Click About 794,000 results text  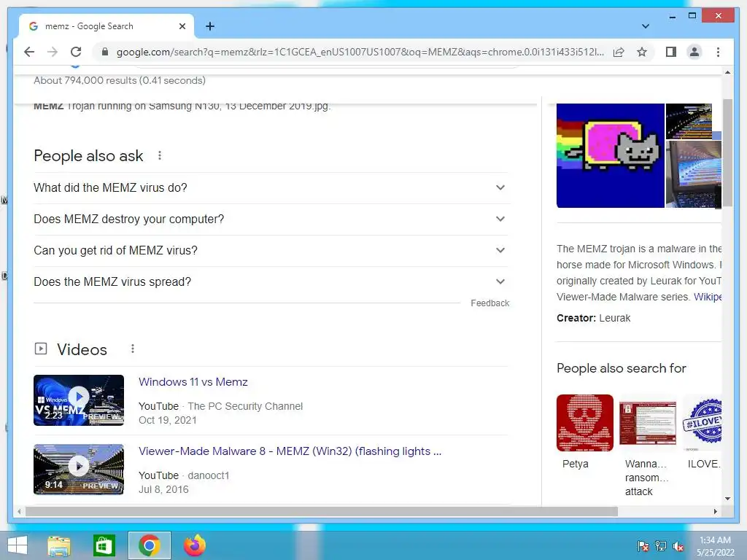120,80
